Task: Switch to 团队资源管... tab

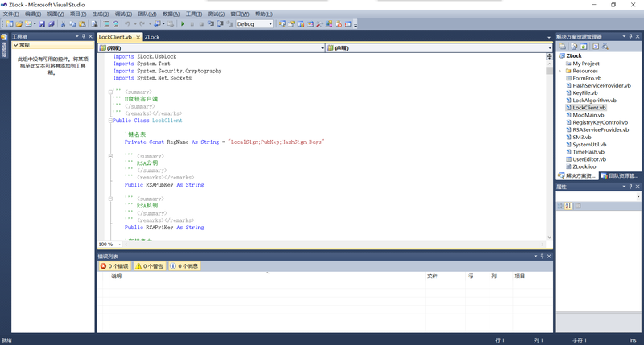Action: click(620, 175)
